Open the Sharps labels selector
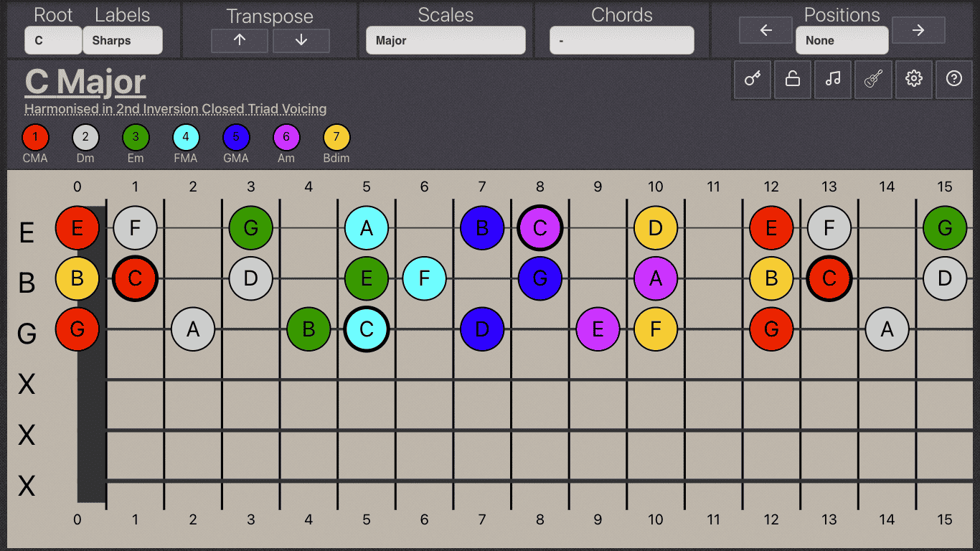980x551 pixels. pos(123,41)
